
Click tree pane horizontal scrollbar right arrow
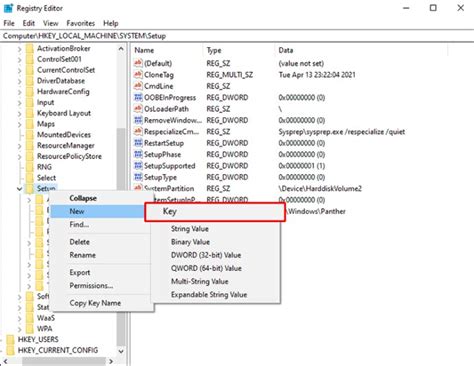click(x=111, y=361)
